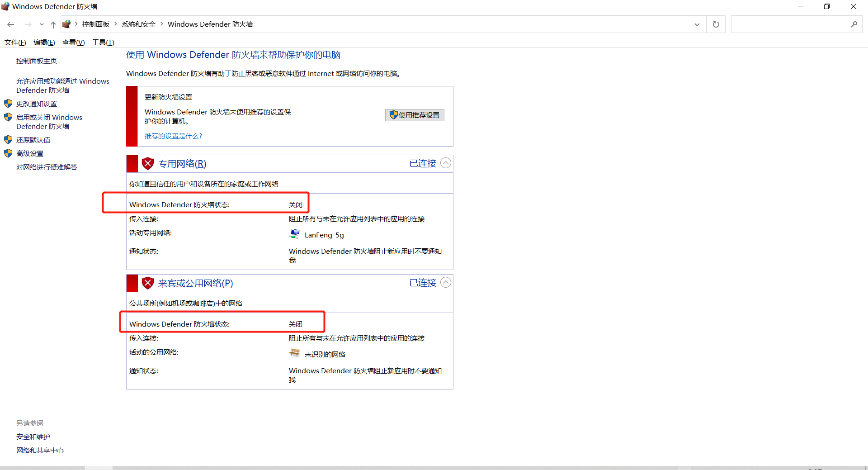This screenshot has height=470, width=868.
Task: Open the 文件(F) menu
Action: 15,43
